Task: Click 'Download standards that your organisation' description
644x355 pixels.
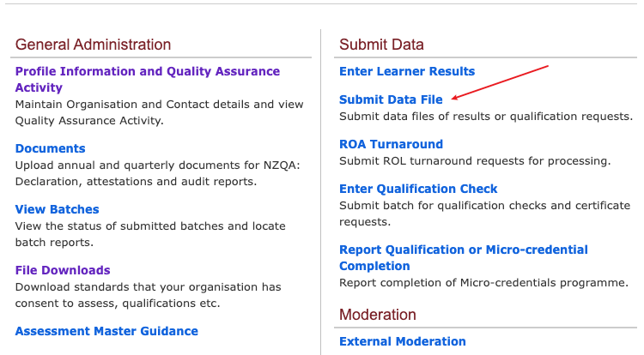Action: pyautogui.click(x=149, y=295)
